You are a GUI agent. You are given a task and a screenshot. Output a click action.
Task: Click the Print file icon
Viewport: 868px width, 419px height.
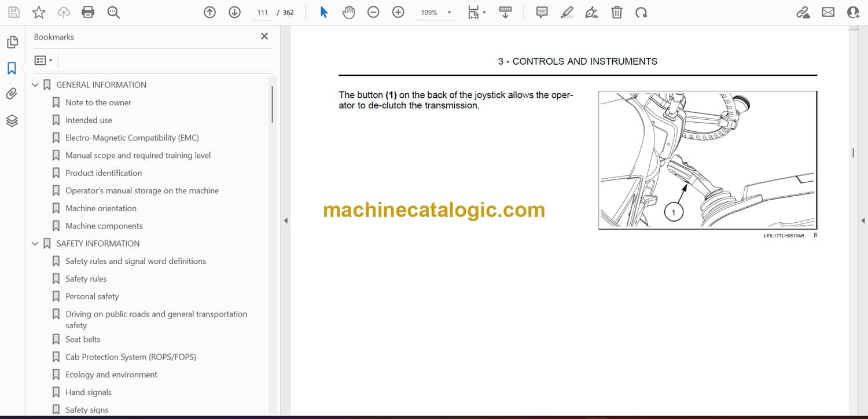pyautogui.click(x=88, y=12)
